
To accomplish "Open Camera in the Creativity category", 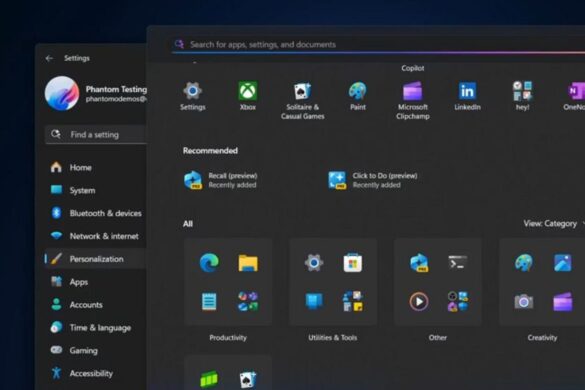I will pyautogui.click(x=523, y=302).
